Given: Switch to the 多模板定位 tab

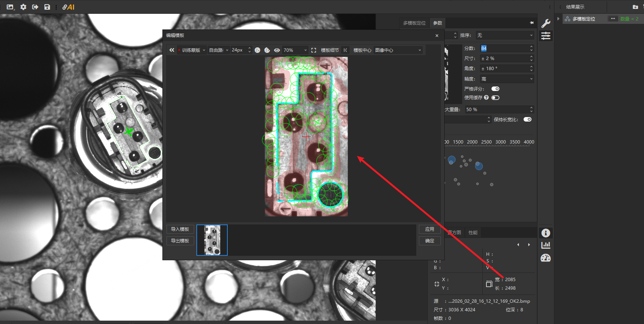Looking at the screenshot, I should [414, 23].
